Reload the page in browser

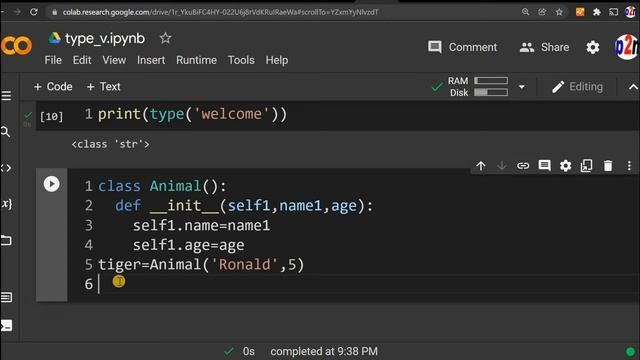[x=34, y=12]
